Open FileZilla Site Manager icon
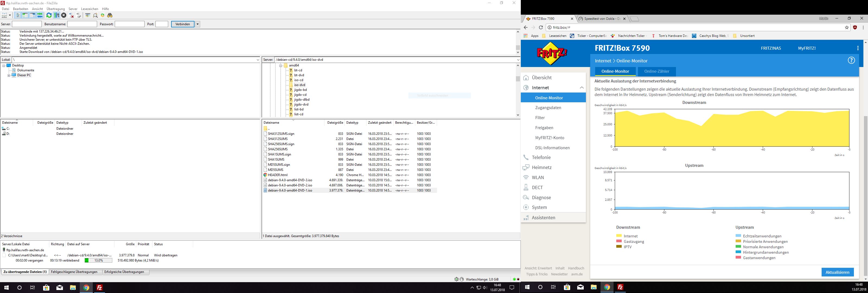Viewport: 868px width, 293px height. [4, 15]
